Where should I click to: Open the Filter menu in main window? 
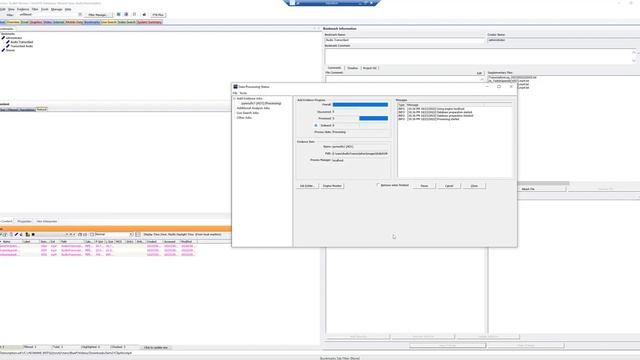35,9
